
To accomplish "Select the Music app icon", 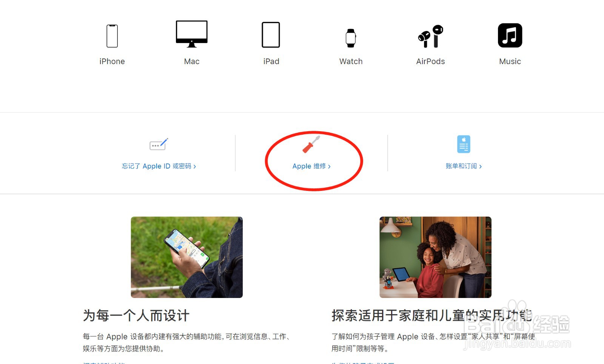I will [x=510, y=35].
